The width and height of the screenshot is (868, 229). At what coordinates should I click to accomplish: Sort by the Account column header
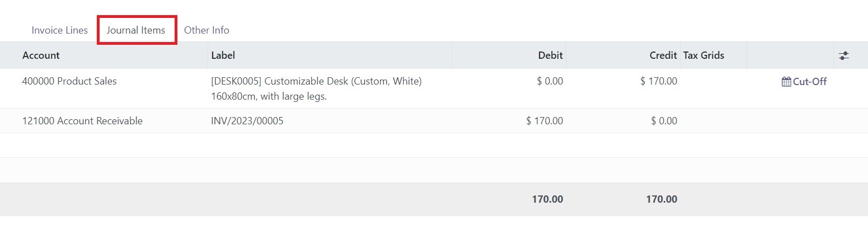pos(41,55)
